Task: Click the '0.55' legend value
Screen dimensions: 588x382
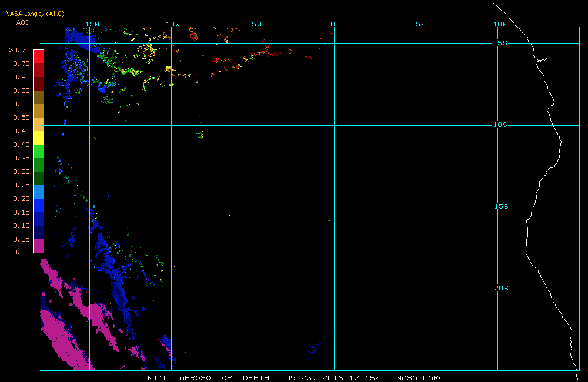Action: click(x=21, y=104)
